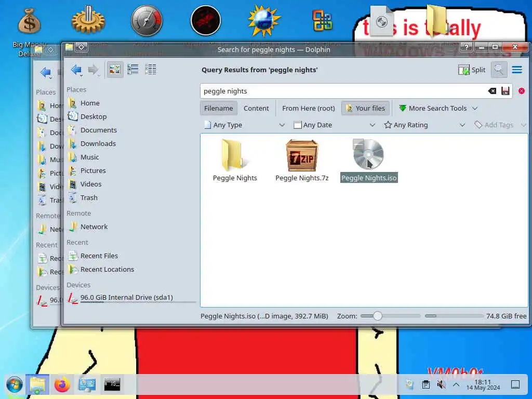Select the Peggle Nights.iso disc image
Image resolution: width=532 pixels, height=399 pixels.
coord(369,161)
